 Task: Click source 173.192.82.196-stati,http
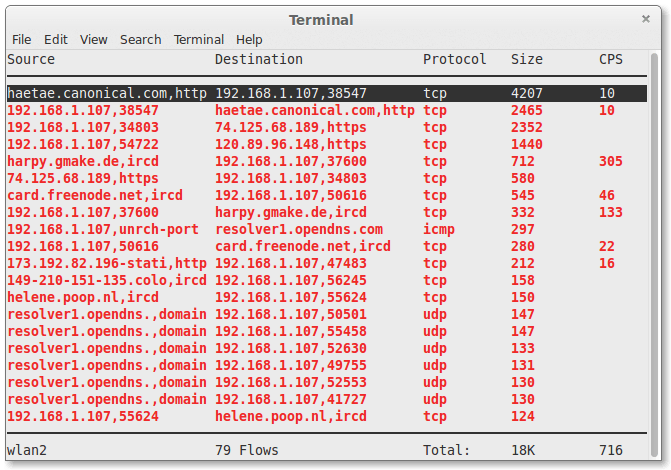click(107, 263)
